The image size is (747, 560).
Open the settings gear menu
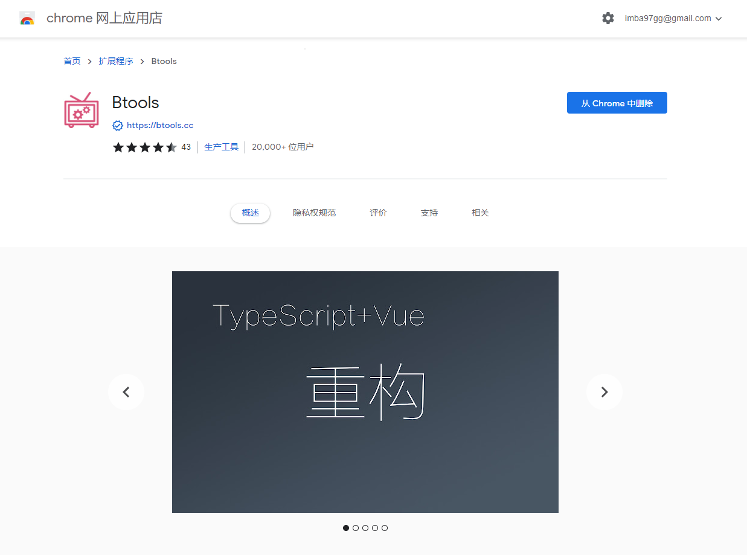point(608,18)
